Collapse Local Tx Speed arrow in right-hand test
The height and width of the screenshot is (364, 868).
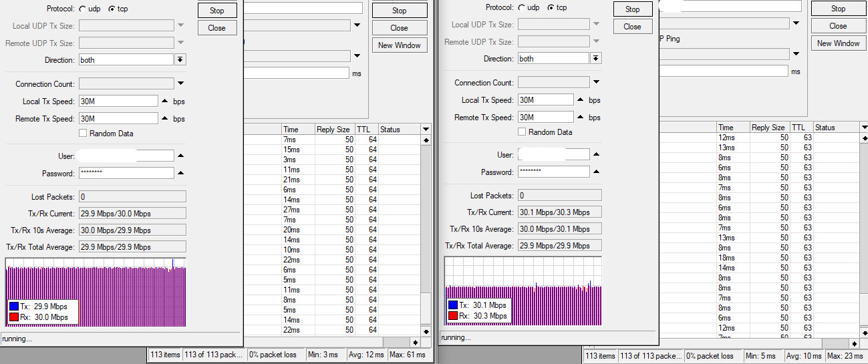coord(580,100)
